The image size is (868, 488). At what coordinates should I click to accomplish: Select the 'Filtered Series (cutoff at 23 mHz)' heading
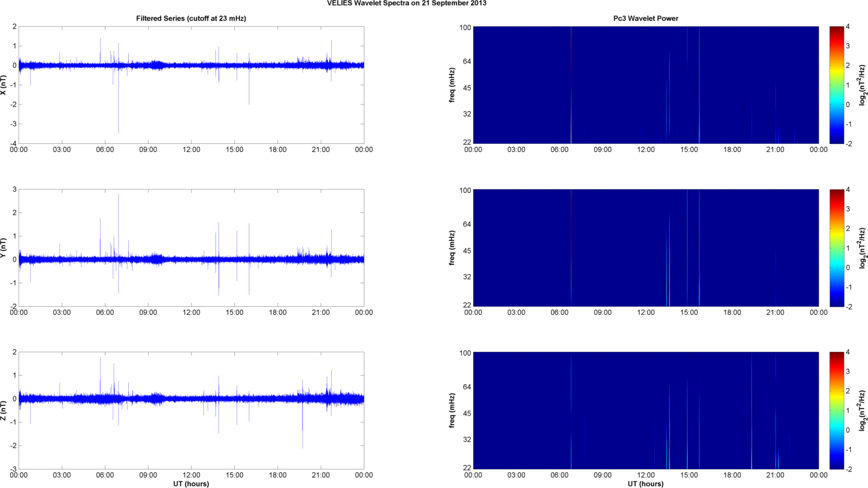tap(191, 18)
